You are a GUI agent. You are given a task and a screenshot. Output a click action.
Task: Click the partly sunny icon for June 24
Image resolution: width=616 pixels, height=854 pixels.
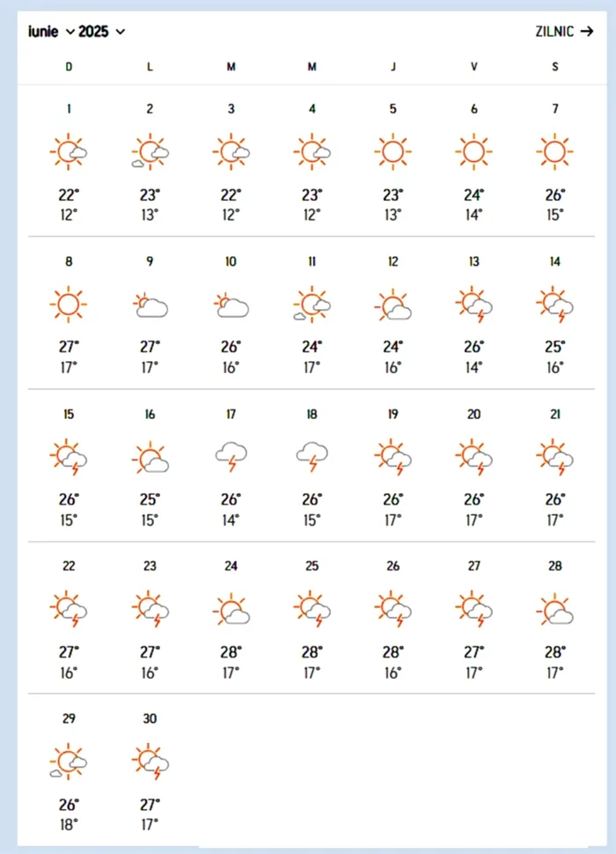(x=231, y=609)
